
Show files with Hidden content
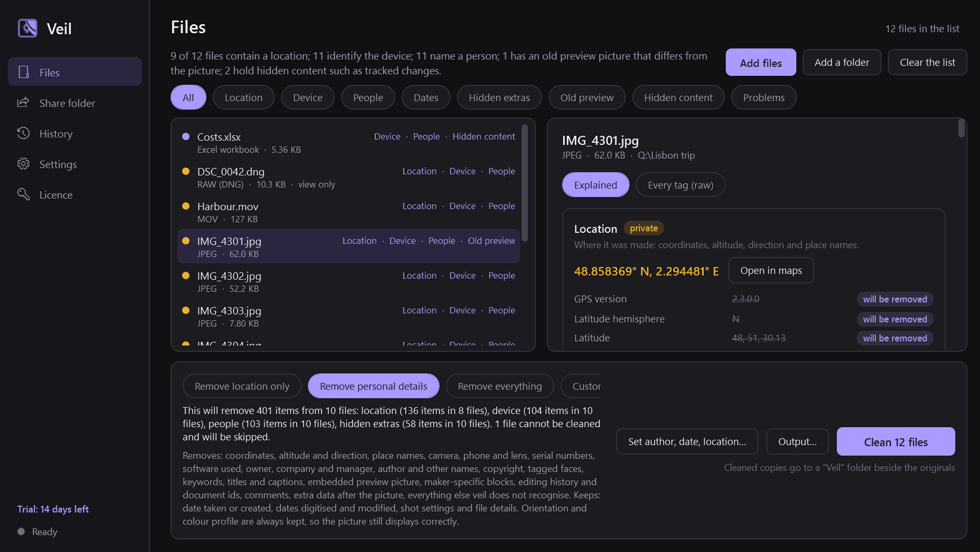click(678, 97)
